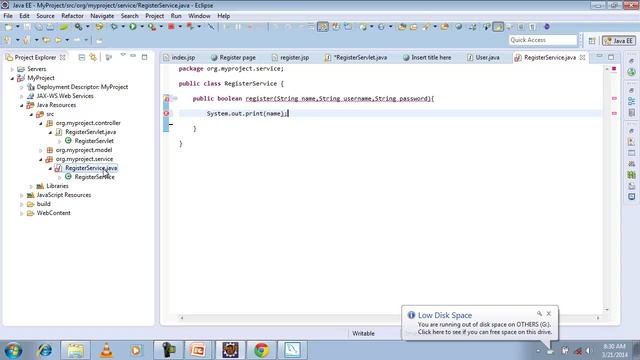Collapse the Java Resources node

click(22, 105)
